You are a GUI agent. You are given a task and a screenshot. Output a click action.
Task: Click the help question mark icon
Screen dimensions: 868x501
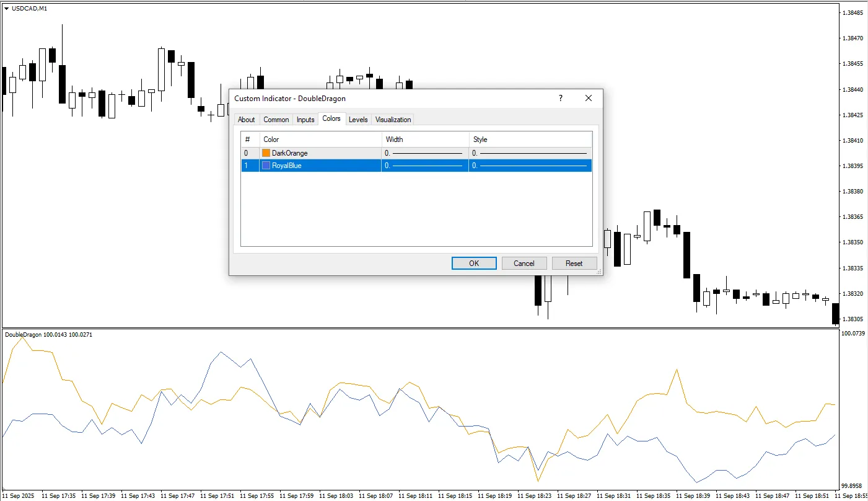[x=561, y=98]
